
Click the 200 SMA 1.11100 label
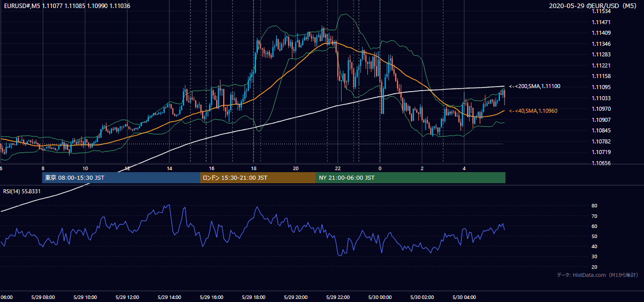click(x=535, y=87)
